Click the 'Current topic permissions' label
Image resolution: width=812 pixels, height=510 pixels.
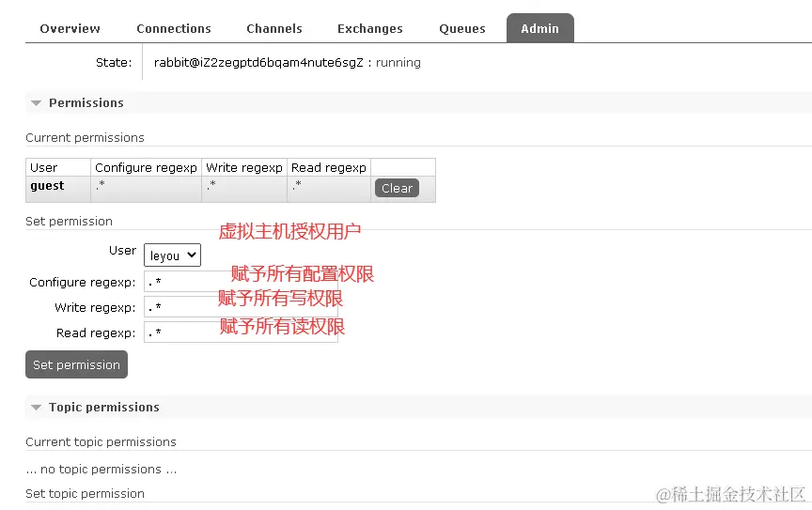coord(101,442)
